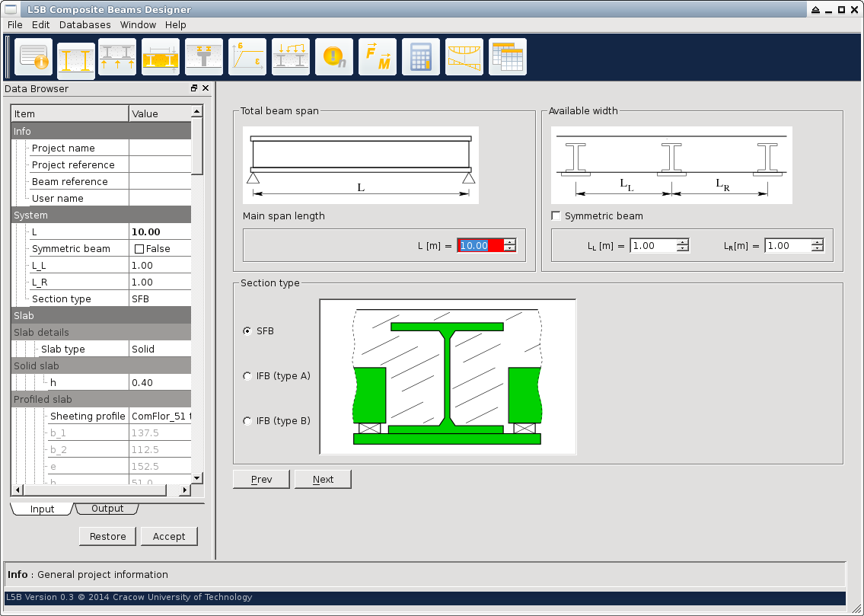Viewport: 864px width, 616px height.
Task: Open the project info toolbar icon
Action: [x=33, y=58]
